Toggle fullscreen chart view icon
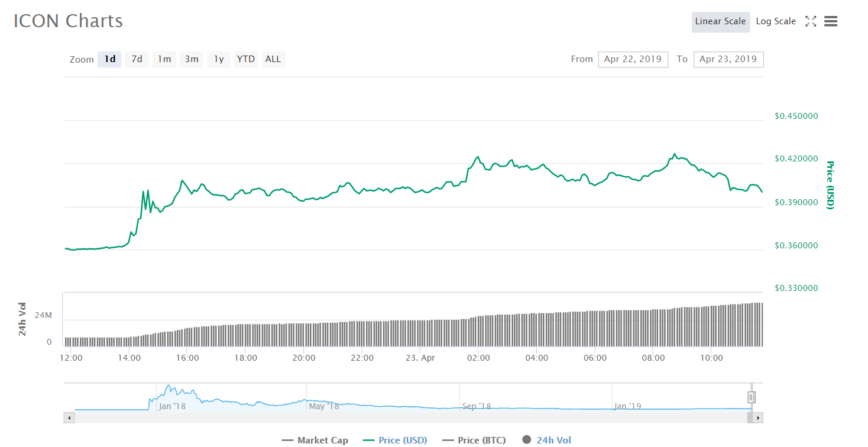 811,21
